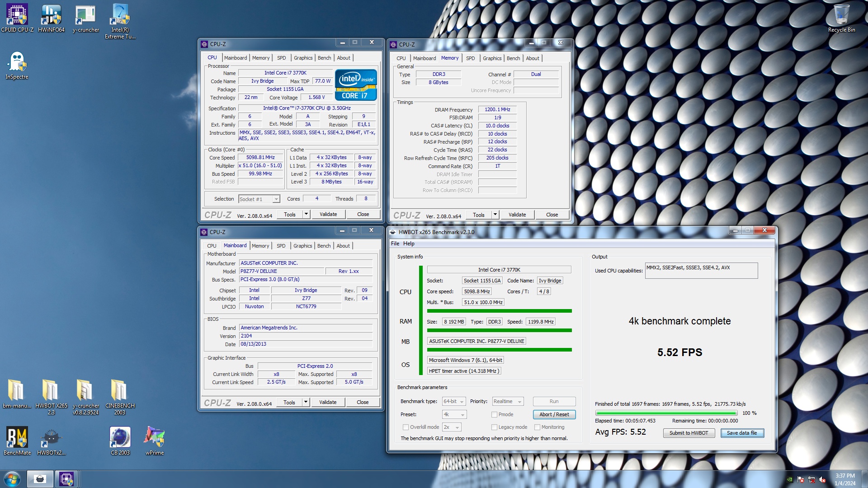Click the benchmark 100% progress bar

[x=666, y=413]
